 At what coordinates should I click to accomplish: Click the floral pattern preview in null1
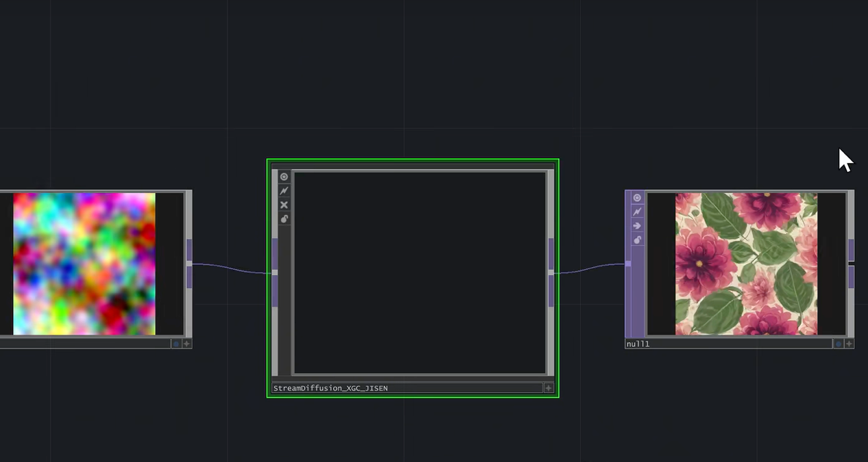click(746, 264)
